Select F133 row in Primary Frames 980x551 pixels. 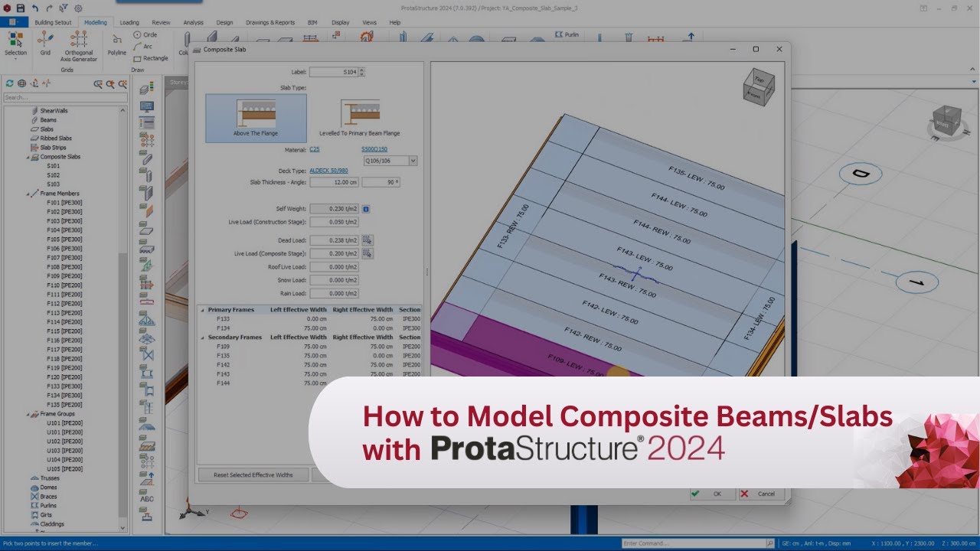tap(311, 318)
